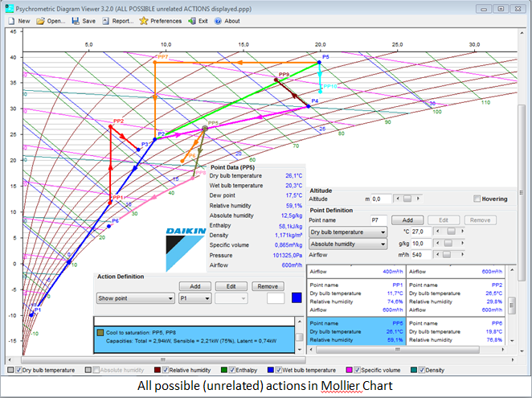The height and width of the screenshot is (398, 532).
Task: Open the Show point action dropdown
Action: 135,298
